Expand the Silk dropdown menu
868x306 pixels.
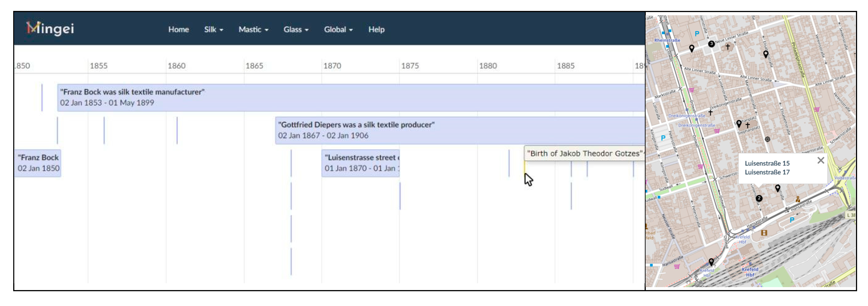[213, 30]
